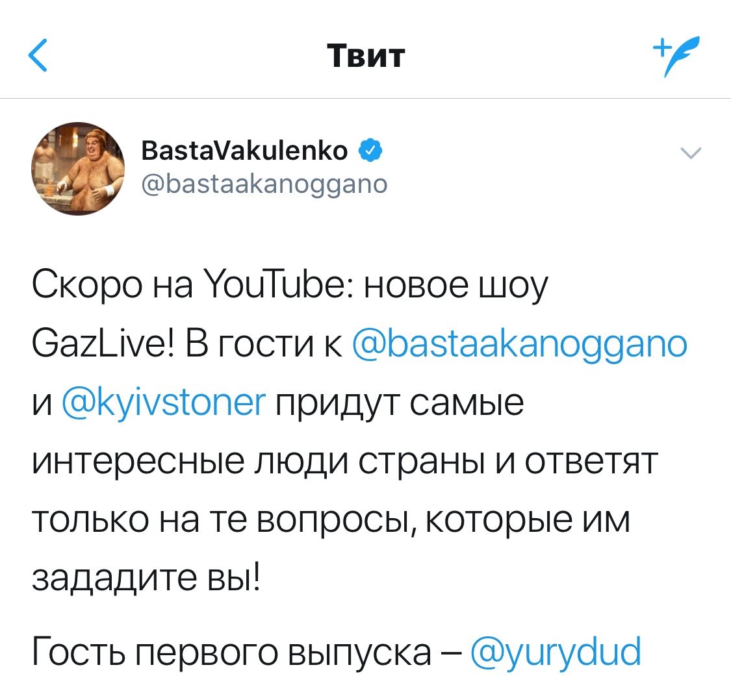
Task: Tap the blue verified badge beside BastaVakulenko
Action: tap(370, 150)
